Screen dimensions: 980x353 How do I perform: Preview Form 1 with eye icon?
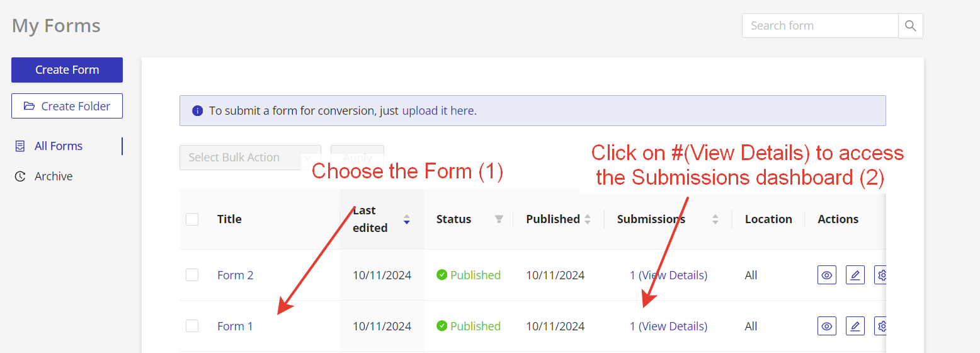click(x=827, y=326)
